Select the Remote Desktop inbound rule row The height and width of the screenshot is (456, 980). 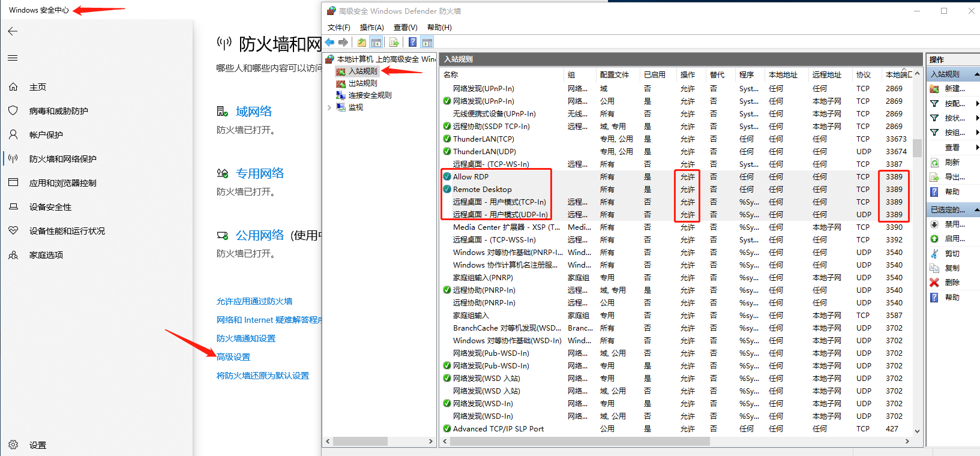677,190
